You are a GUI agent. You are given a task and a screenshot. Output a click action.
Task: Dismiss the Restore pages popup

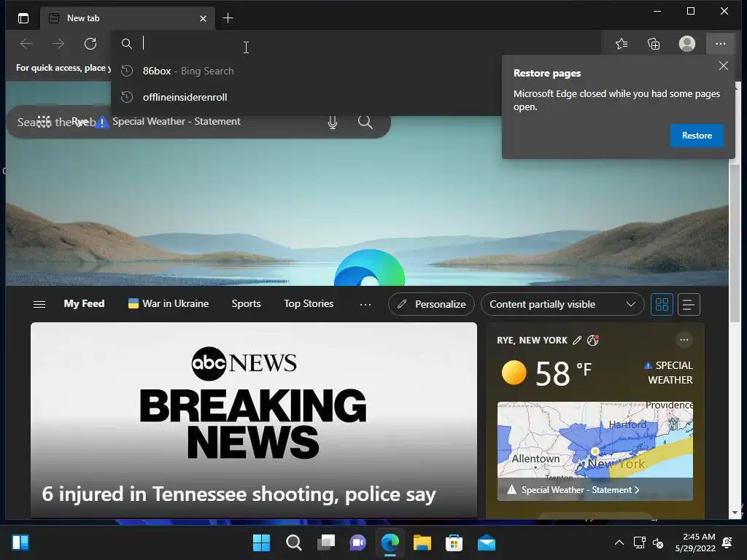point(723,66)
